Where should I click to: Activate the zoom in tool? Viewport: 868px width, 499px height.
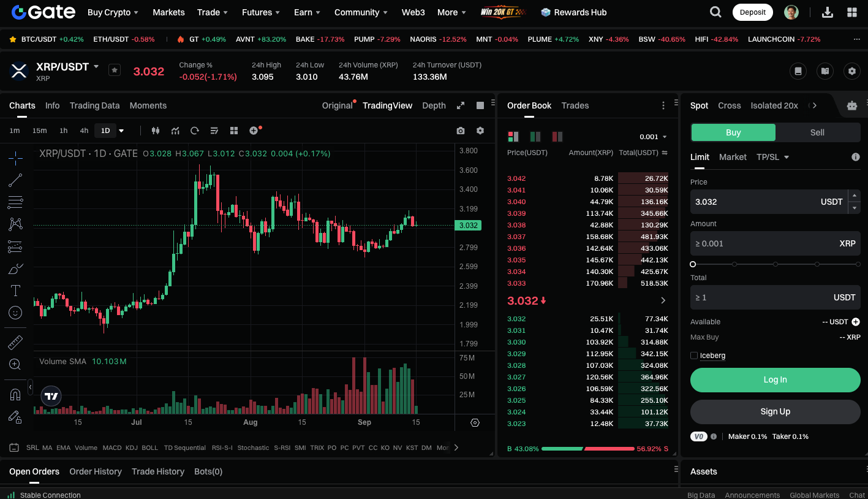click(x=15, y=364)
